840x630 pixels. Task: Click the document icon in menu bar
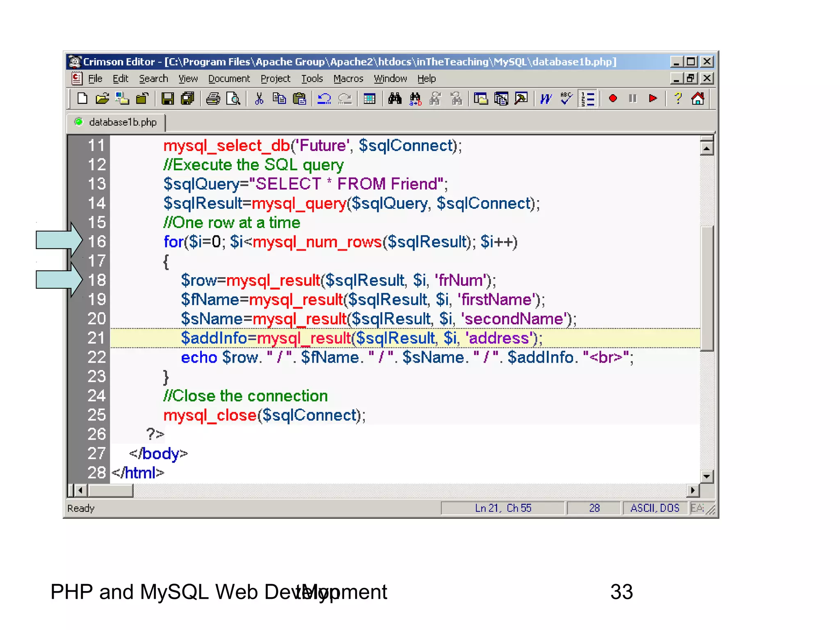point(77,78)
